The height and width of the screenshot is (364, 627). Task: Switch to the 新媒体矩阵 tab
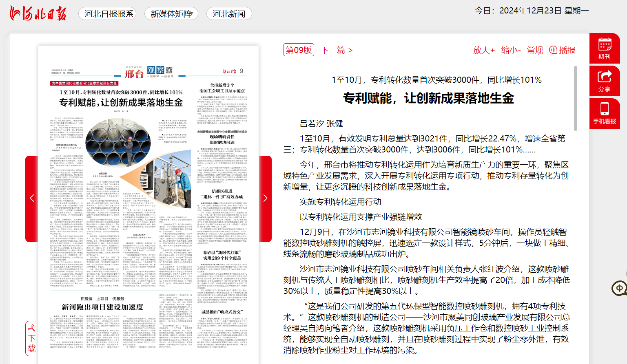click(171, 13)
